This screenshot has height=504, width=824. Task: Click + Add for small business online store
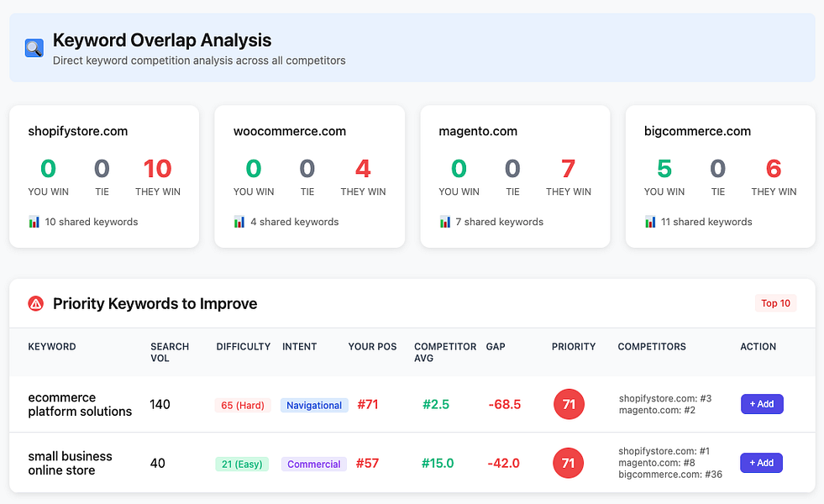pos(761,463)
